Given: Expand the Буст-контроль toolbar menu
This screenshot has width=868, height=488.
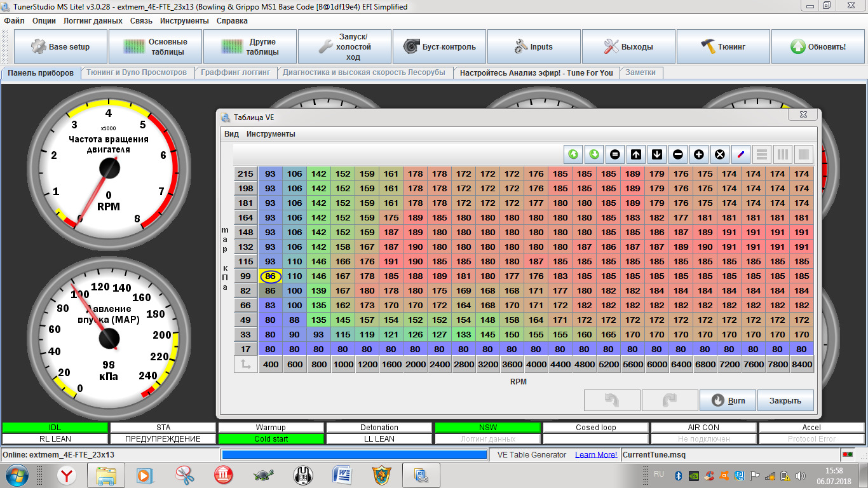Looking at the screenshot, I should point(439,46).
